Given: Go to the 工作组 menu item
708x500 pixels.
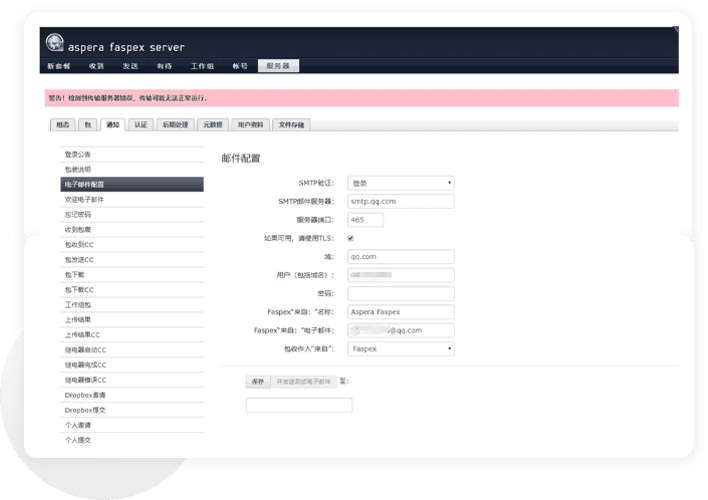Looking at the screenshot, I should click(x=203, y=66).
